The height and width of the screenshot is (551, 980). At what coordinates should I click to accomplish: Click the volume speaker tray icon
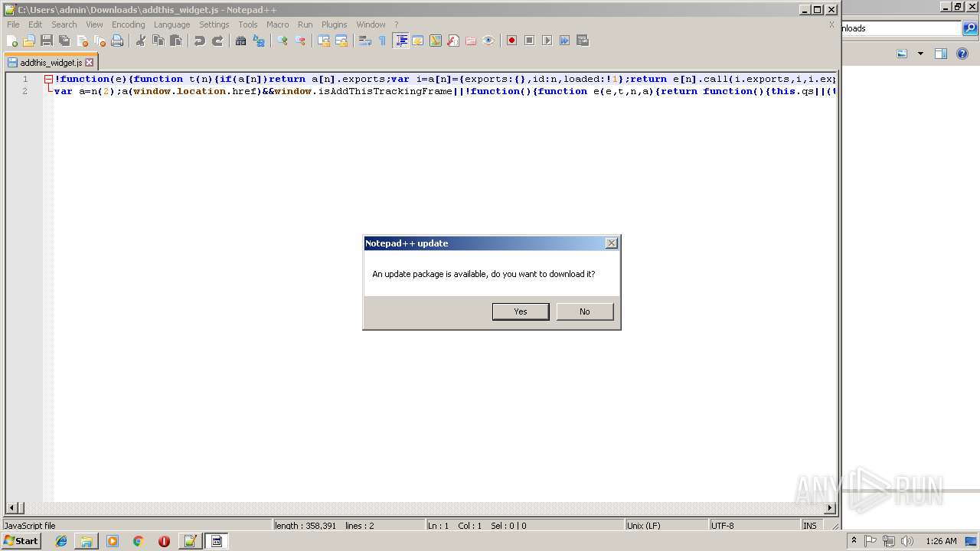pyautogui.click(x=907, y=541)
